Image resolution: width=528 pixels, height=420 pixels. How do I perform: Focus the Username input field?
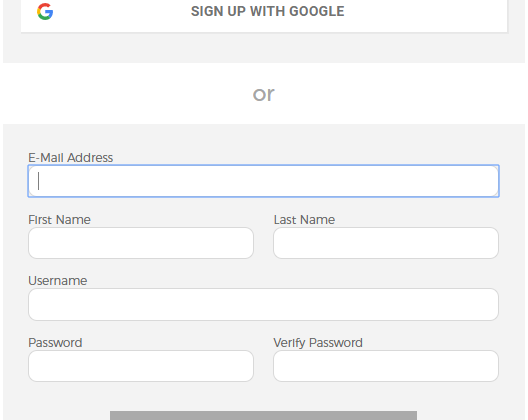(x=263, y=304)
